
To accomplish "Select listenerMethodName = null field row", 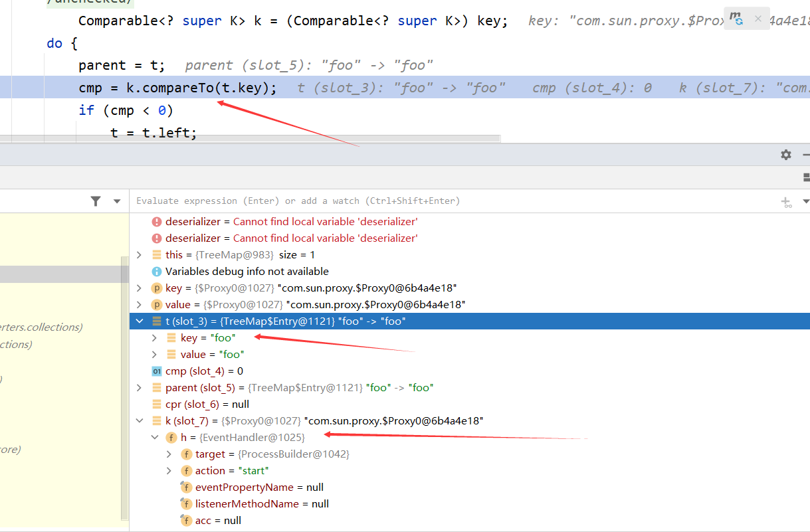I will click(470, 503).
